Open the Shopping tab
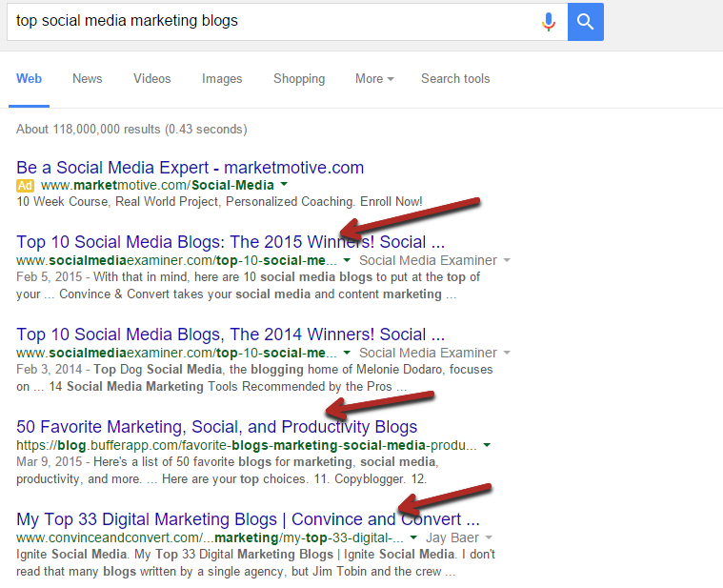This screenshot has height=588, width=723. click(299, 79)
